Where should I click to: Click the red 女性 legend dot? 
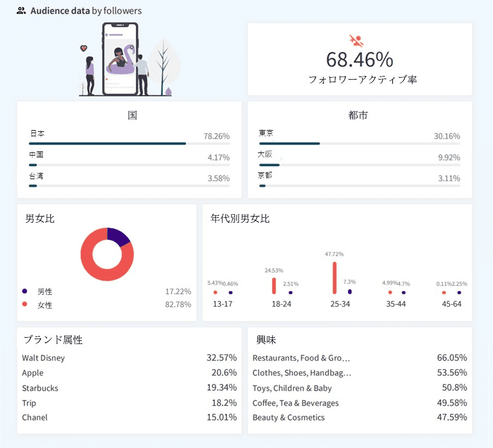tap(24, 304)
